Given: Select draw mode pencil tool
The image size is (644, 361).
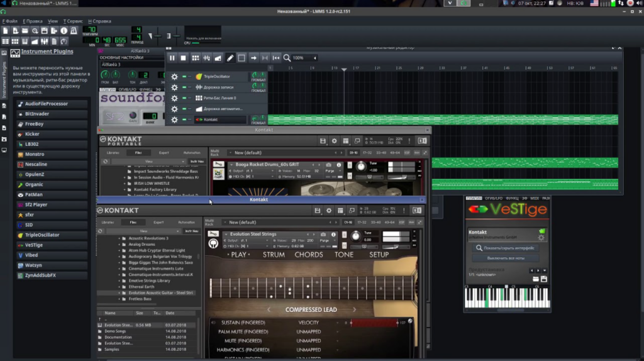Looking at the screenshot, I should pyautogui.click(x=230, y=58).
